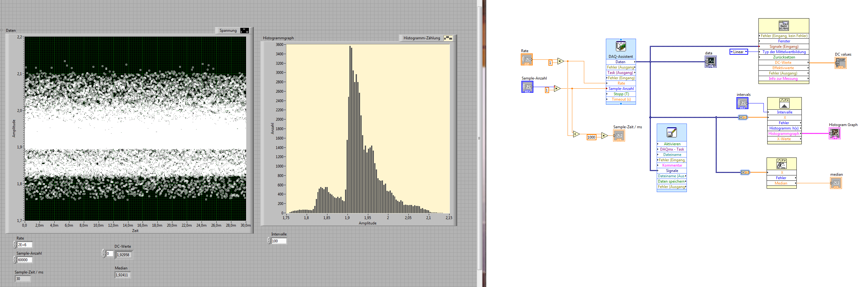Viewport: 868px width, 287px height.
Task: Select the Basic DC/RMS VI icon
Action: point(784,26)
